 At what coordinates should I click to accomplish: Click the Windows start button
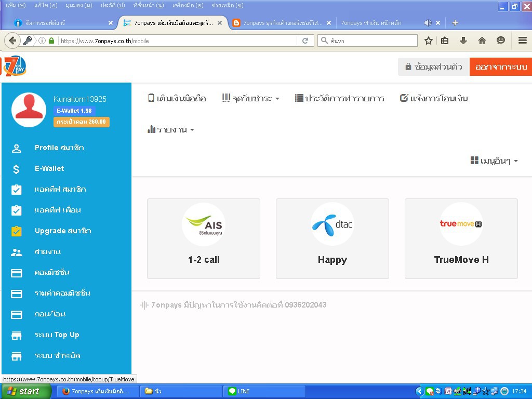click(x=26, y=391)
